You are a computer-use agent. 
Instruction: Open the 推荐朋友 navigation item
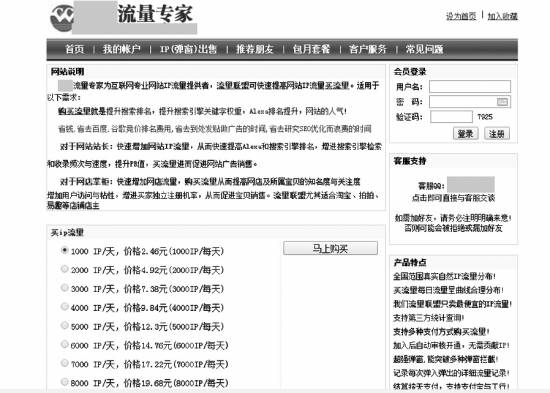(x=255, y=49)
